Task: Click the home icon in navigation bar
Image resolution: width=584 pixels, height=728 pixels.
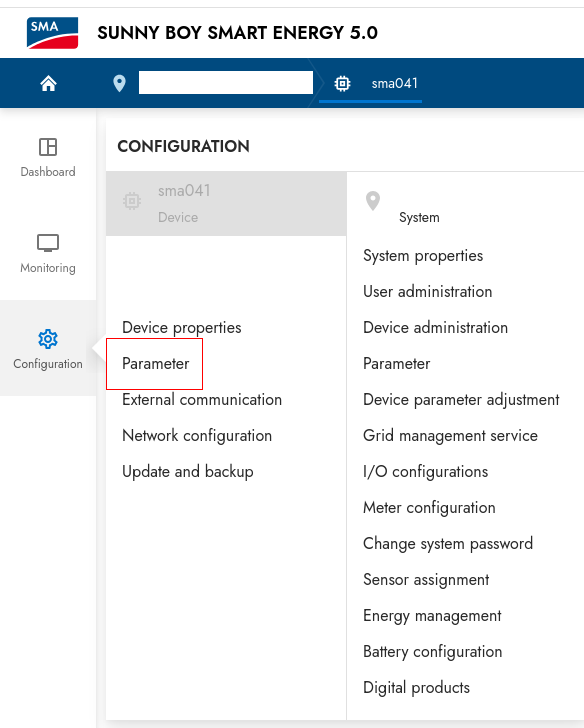Action: [48, 84]
